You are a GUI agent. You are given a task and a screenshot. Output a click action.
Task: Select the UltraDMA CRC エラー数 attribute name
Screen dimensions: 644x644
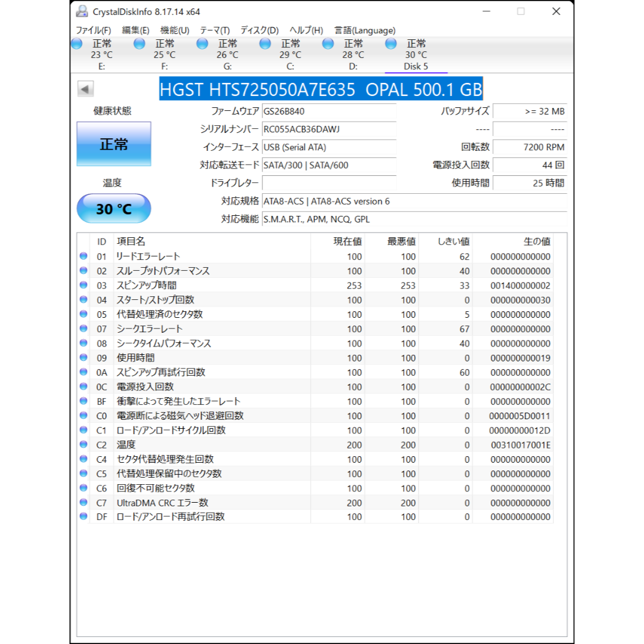(x=163, y=503)
